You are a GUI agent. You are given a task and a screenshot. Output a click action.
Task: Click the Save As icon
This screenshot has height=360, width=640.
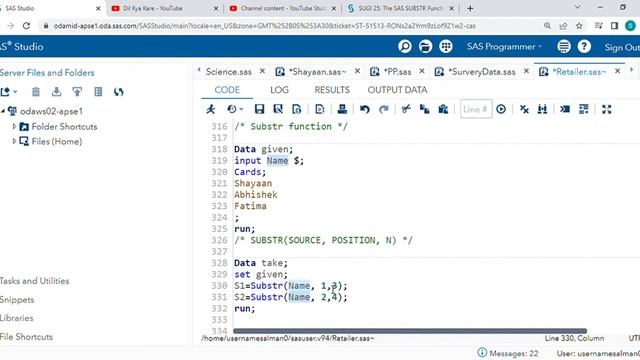tap(278, 109)
